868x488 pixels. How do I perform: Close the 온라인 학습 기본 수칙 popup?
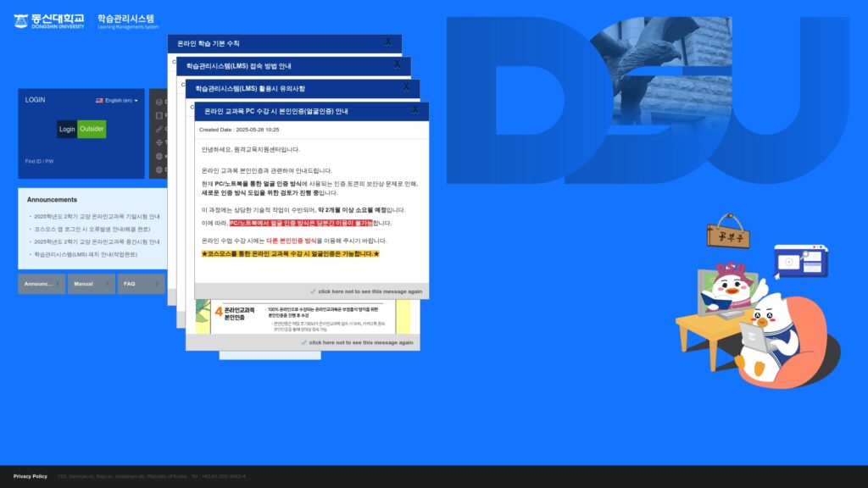[x=388, y=42]
